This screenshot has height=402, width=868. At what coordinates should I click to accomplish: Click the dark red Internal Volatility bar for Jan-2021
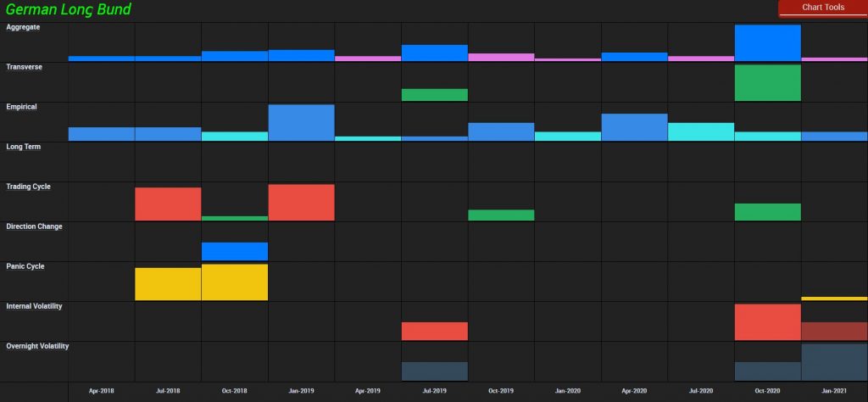[x=834, y=331]
